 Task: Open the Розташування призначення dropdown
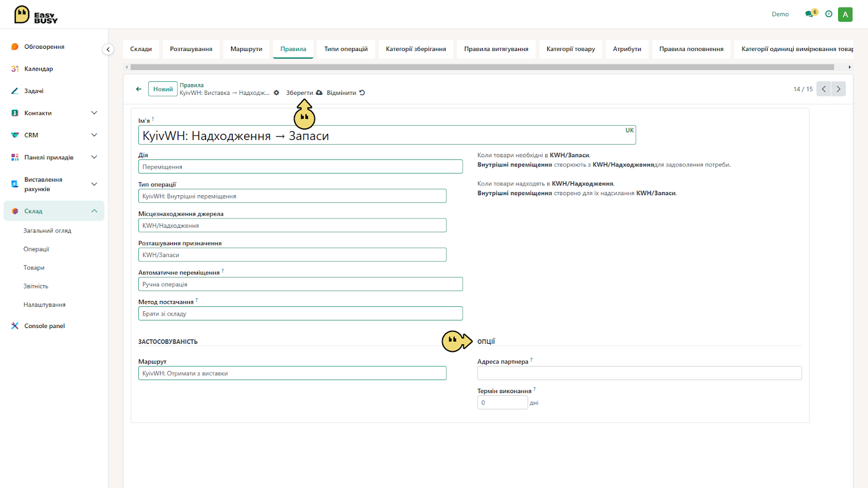(292, 255)
